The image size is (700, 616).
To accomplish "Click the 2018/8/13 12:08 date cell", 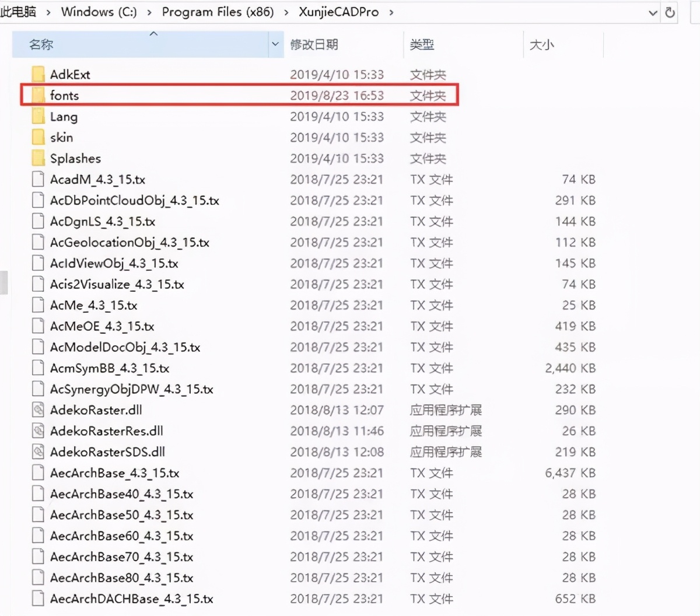I will click(337, 452).
